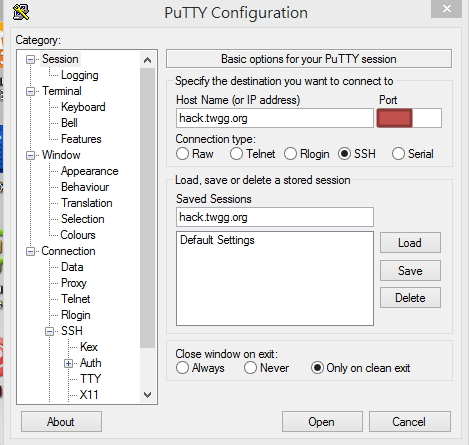Open Kex settings category

pos(89,347)
